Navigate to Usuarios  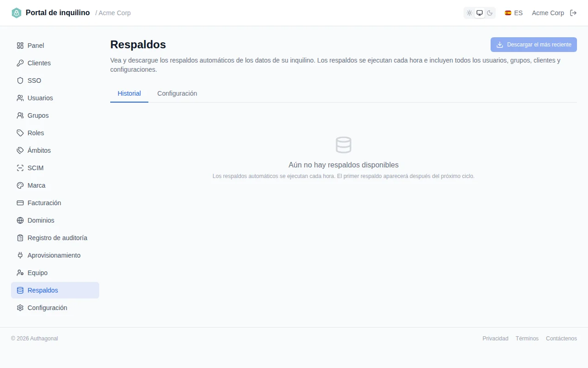55,98
